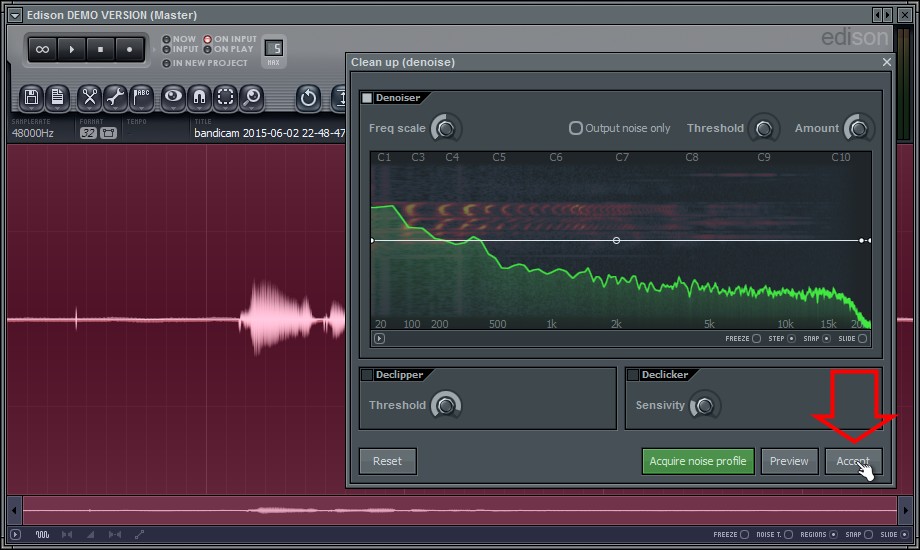Enable the Denoiser checkbox
920x550 pixels.
coord(367,98)
